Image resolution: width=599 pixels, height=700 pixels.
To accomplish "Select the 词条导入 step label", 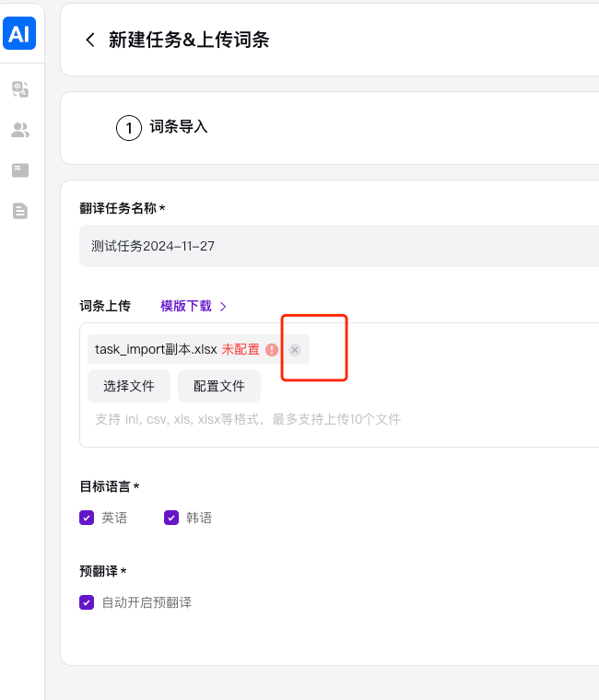I will click(179, 127).
